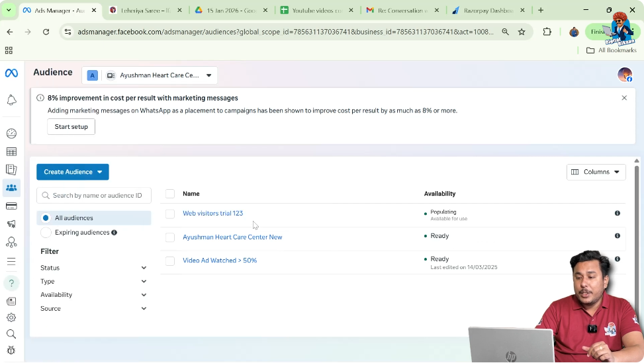
Task: Close the Ads Manager browser tab
Action: (x=93, y=11)
